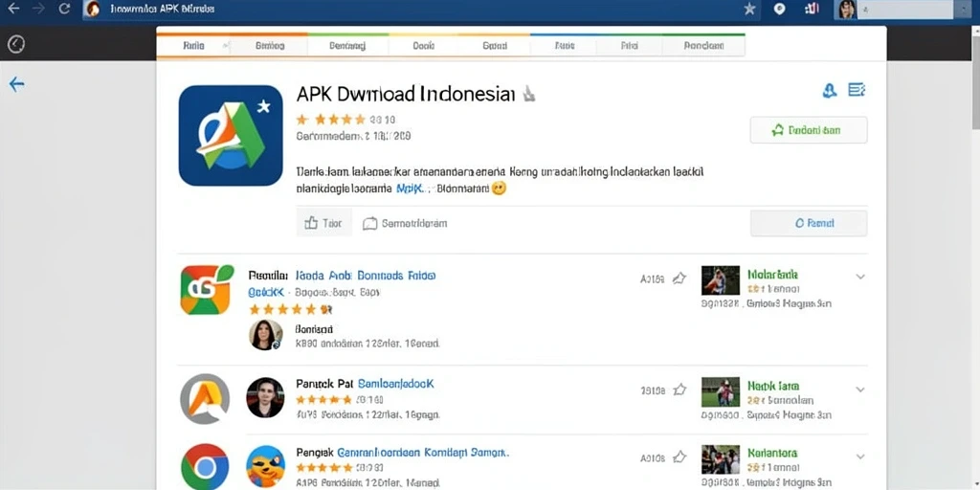Click the favicon in the APK address bar
This screenshot has width=980, height=490.
(x=93, y=9)
